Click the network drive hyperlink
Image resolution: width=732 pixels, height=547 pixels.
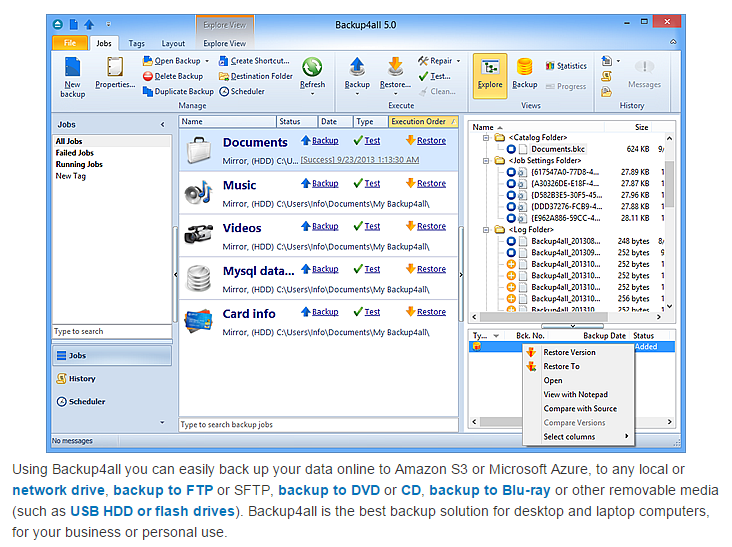pos(58,491)
